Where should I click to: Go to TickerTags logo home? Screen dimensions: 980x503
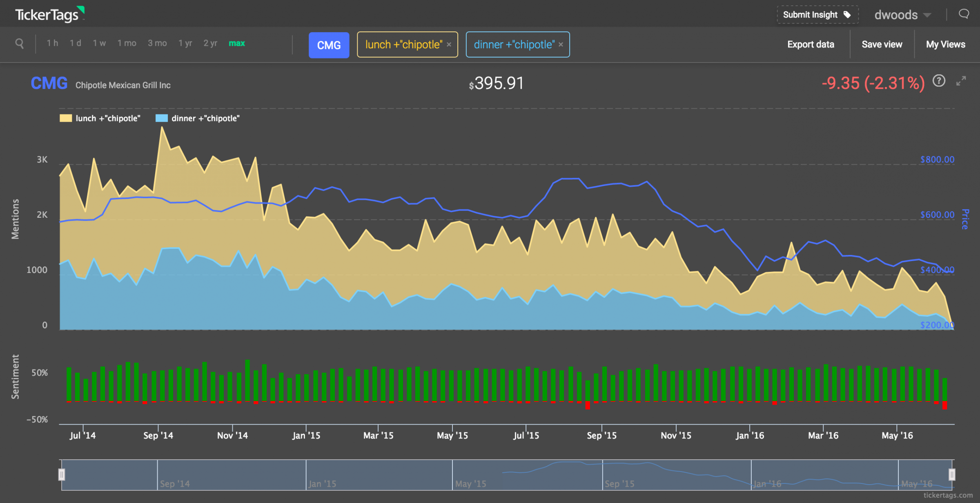point(50,14)
